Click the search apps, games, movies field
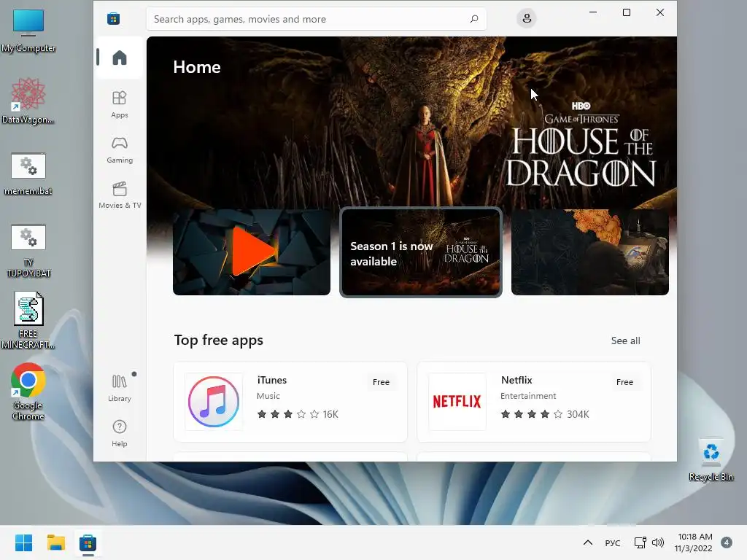 tap(317, 19)
